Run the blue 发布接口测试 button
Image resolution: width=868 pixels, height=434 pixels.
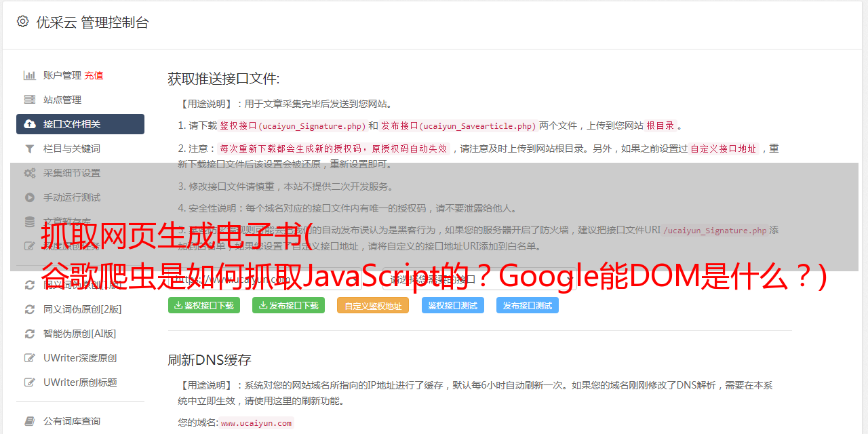tap(528, 305)
